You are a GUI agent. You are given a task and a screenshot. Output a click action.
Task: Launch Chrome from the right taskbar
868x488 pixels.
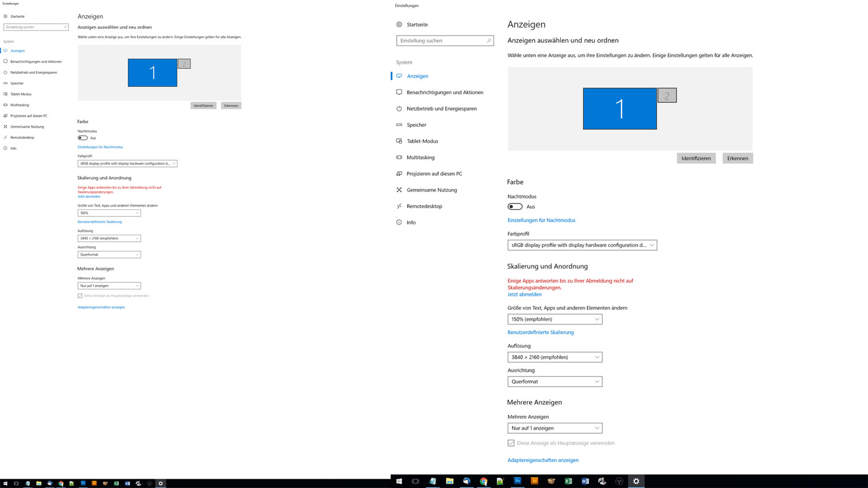[x=483, y=481]
